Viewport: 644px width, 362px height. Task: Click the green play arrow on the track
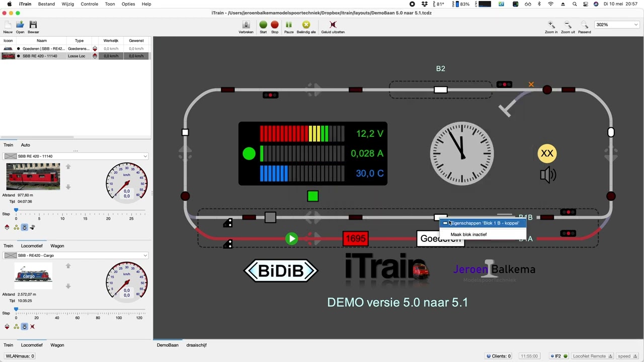point(292,239)
